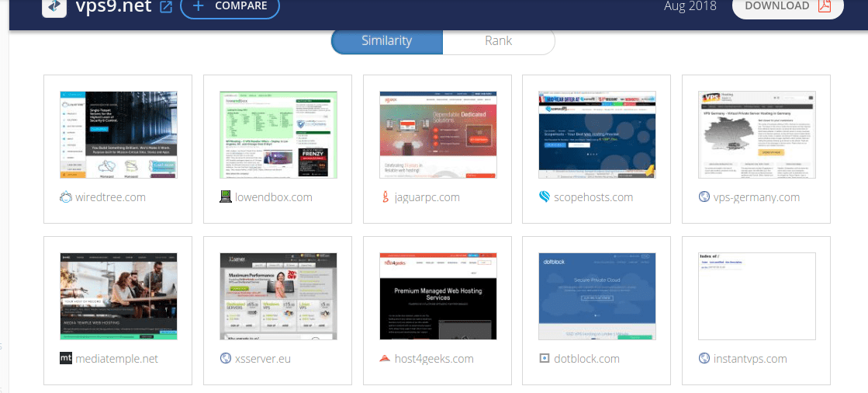Click the host4geeks.com favicon
This screenshot has width=868, height=393.
point(385,358)
